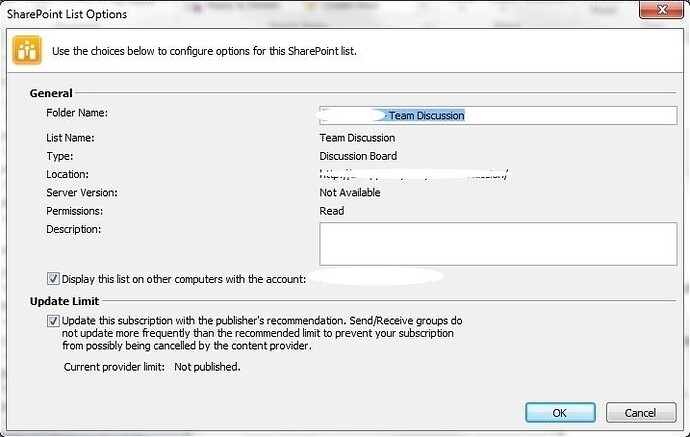This screenshot has height=437, width=690.
Task: Uncheck Update this subscription with publisher's recommendation
Action: tap(53, 321)
